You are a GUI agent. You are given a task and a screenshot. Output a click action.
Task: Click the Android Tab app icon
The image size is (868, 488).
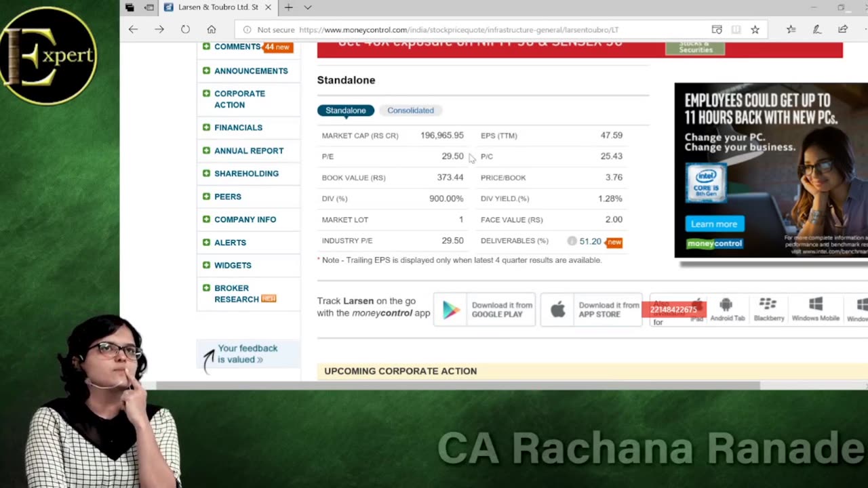click(727, 309)
